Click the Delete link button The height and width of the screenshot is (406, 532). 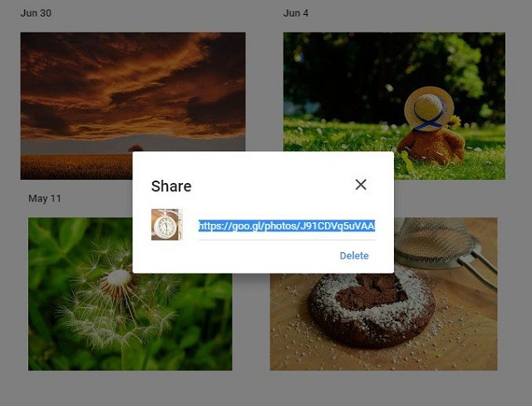(x=354, y=255)
